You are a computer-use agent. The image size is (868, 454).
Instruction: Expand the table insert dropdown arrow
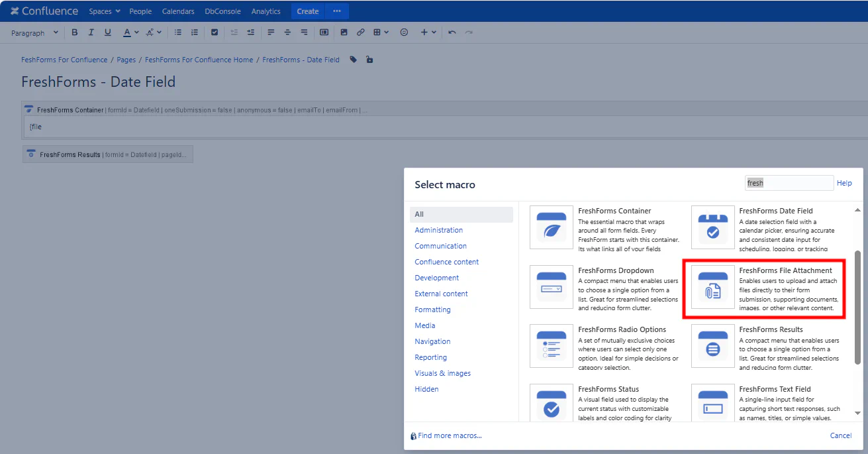[x=385, y=32]
